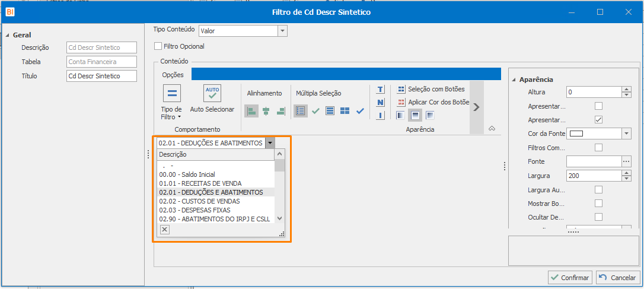
Task: Select 02.90 - ABATIMENTOS DO IRPJ E CSLL
Action: [216, 219]
